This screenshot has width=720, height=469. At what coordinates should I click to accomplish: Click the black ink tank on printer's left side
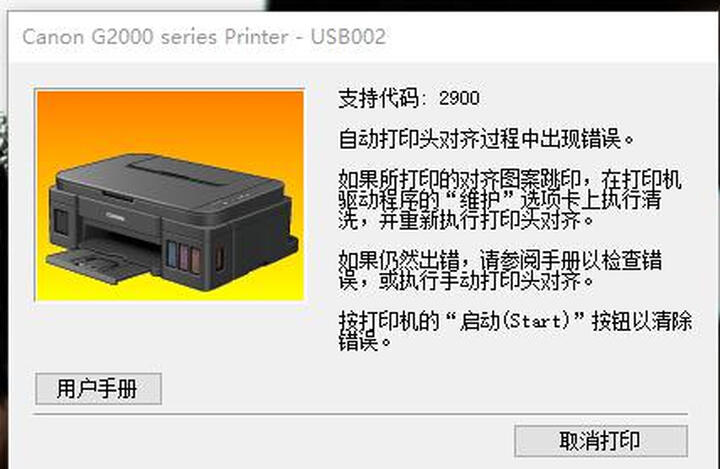point(61,222)
